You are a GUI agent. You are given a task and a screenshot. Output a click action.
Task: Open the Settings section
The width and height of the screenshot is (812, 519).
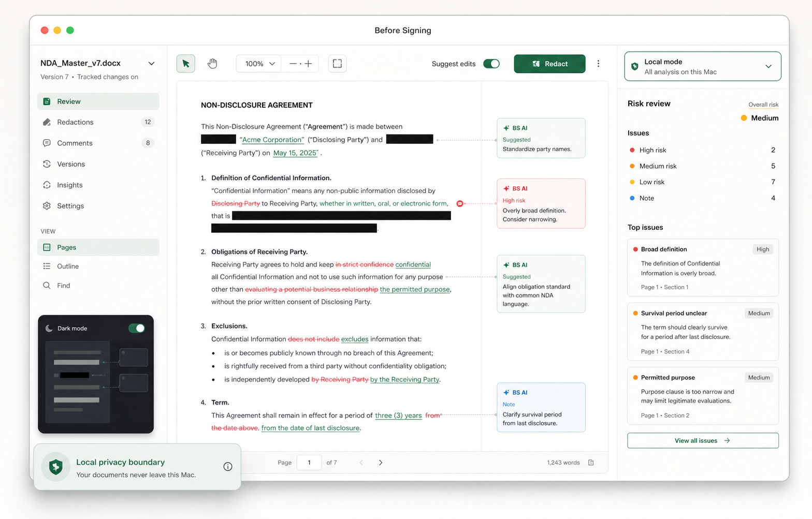[x=98, y=206]
